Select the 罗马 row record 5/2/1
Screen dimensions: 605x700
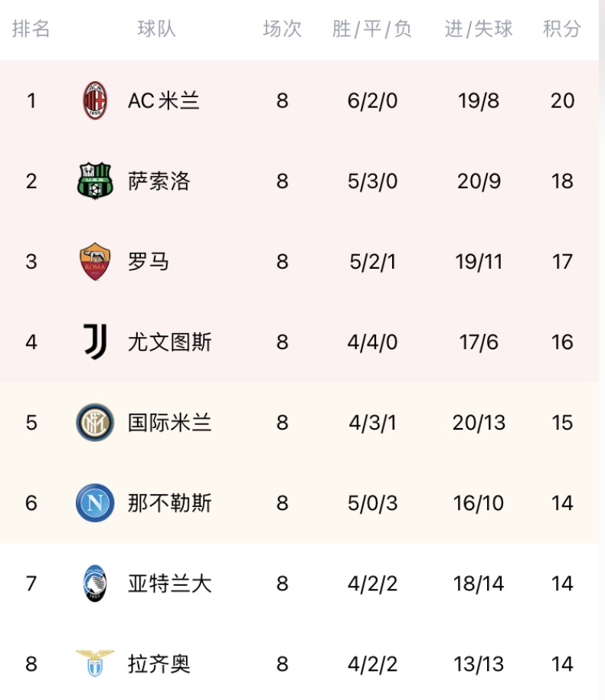pos(373,262)
